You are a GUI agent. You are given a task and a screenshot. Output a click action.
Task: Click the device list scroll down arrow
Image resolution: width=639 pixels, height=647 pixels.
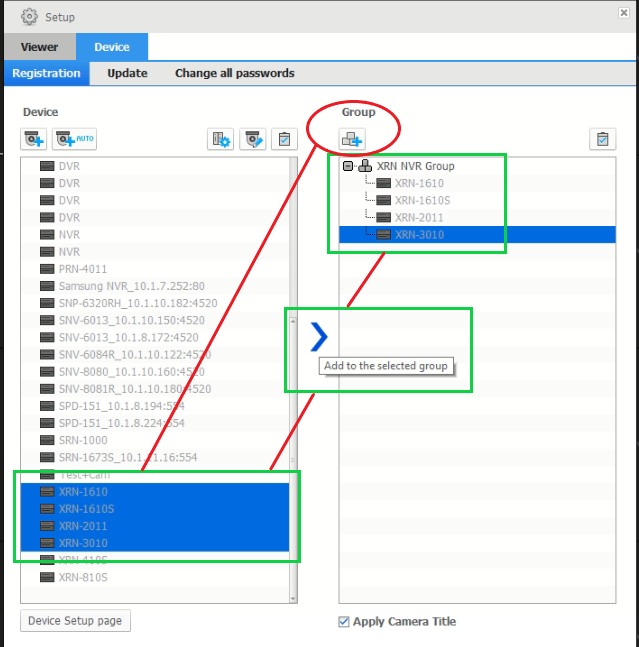coord(293,599)
